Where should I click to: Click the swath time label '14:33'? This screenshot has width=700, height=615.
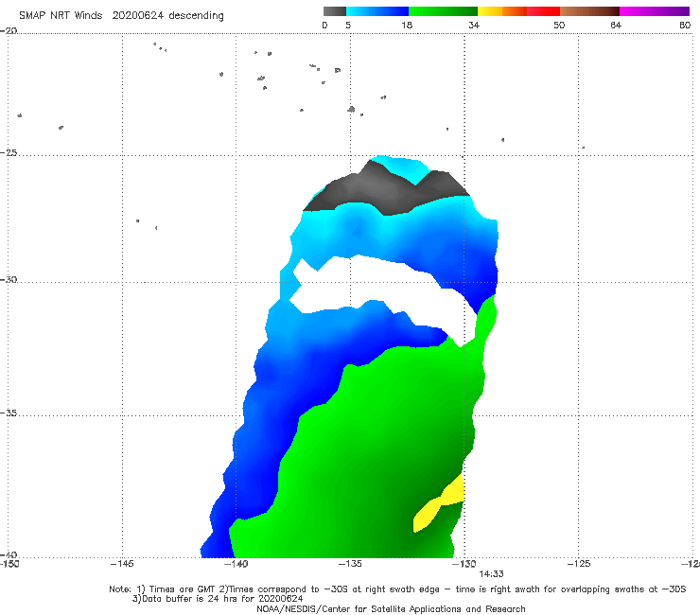pyautogui.click(x=491, y=574)
